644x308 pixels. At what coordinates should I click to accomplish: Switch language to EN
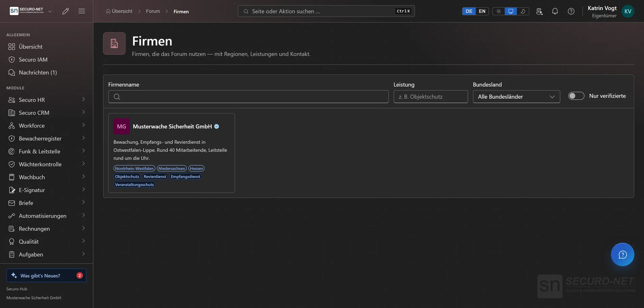click(482, 11)
